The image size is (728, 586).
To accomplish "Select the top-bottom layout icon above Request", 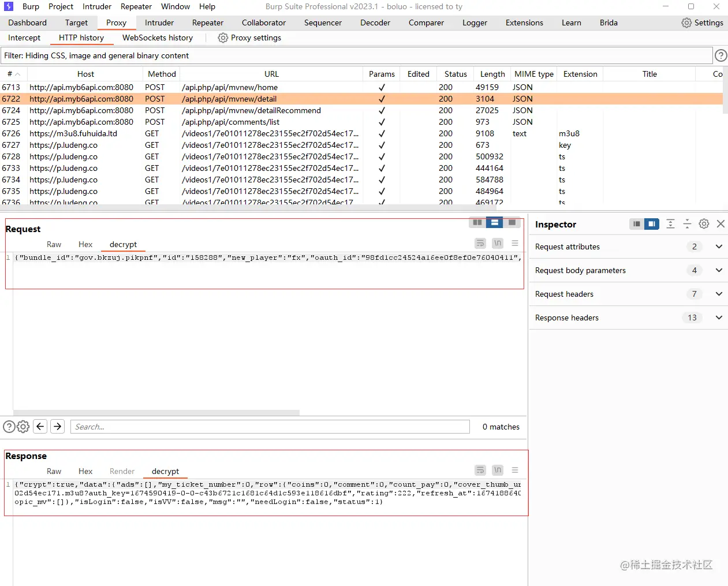I will [x=494, y=223].
